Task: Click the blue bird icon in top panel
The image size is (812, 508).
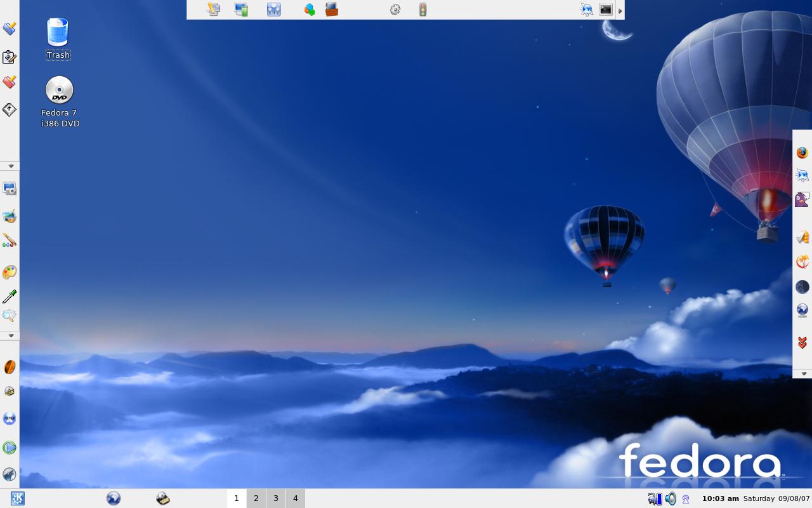Action: tap(587, 10)
